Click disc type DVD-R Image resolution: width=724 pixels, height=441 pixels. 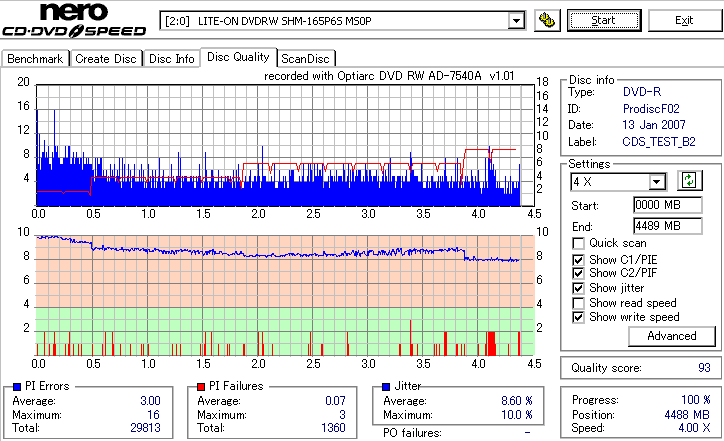pyautogui.click(x=642, y=92)
